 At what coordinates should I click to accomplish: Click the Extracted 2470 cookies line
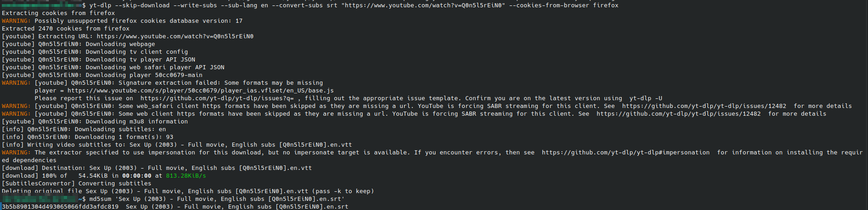pos(66,29)
